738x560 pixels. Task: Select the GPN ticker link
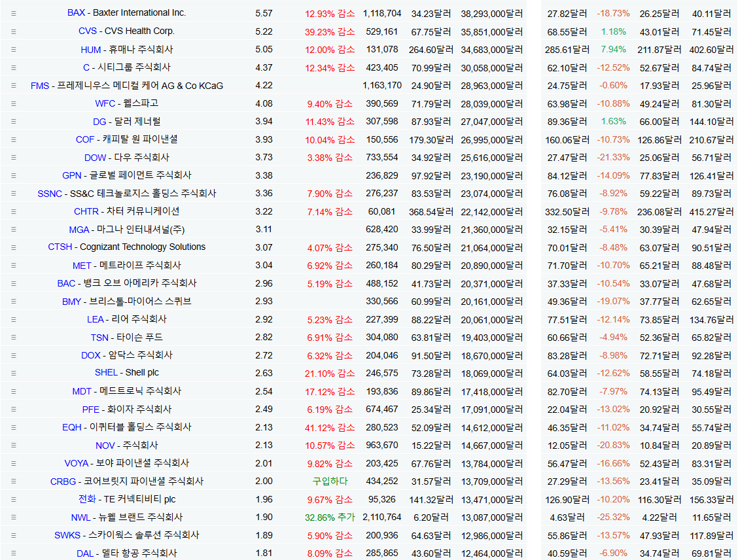72,175
